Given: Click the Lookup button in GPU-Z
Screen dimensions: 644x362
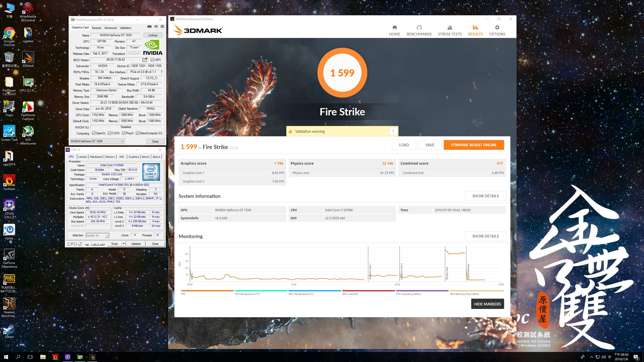Looking at the screenshot, I should 153,35.
